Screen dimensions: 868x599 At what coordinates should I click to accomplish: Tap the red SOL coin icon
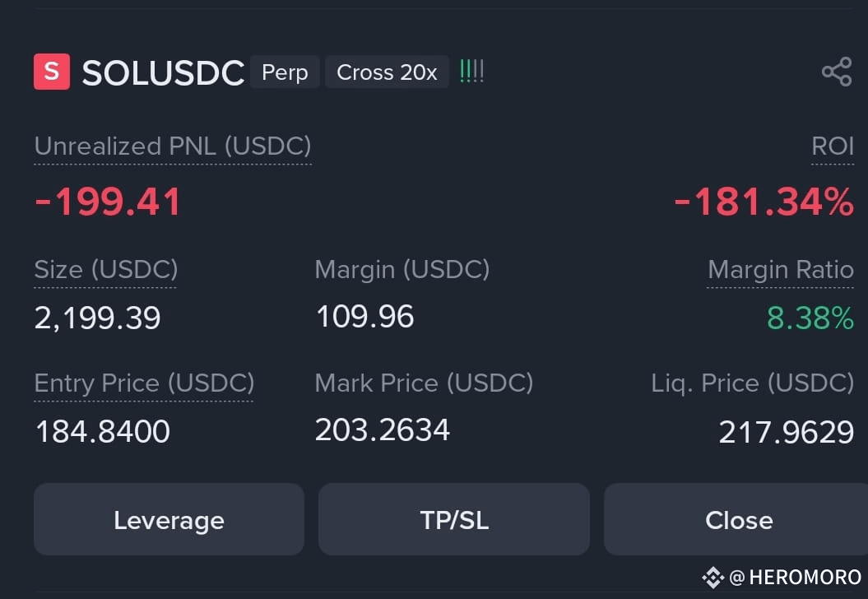tap(52, 72)
